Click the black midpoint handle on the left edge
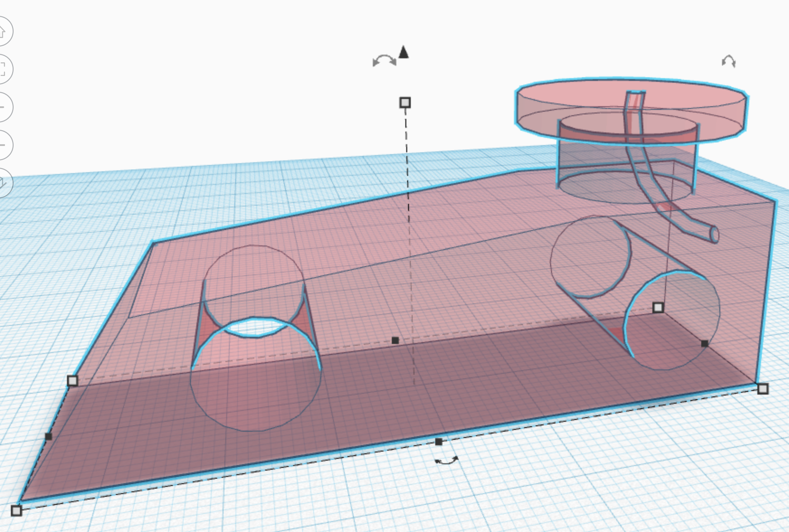 [x=48, y=436]
